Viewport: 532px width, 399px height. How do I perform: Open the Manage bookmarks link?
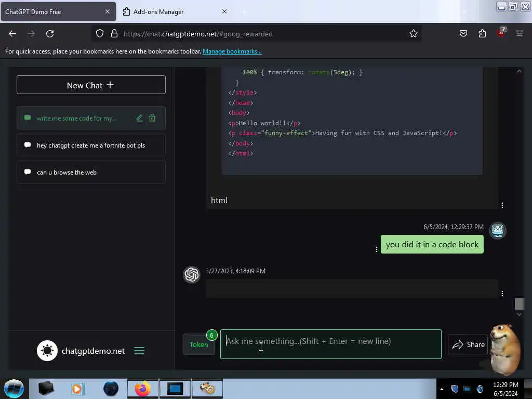(x=232, y=51)
